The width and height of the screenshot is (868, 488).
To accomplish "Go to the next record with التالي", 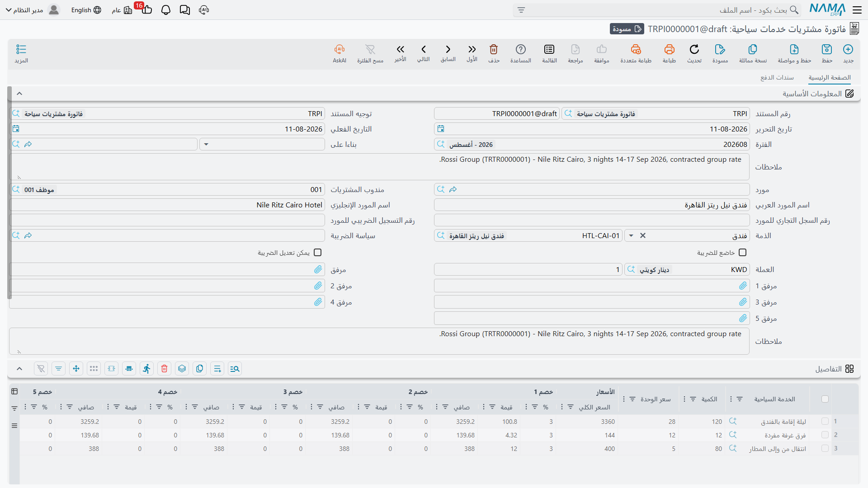I will [x=424, y=53].
